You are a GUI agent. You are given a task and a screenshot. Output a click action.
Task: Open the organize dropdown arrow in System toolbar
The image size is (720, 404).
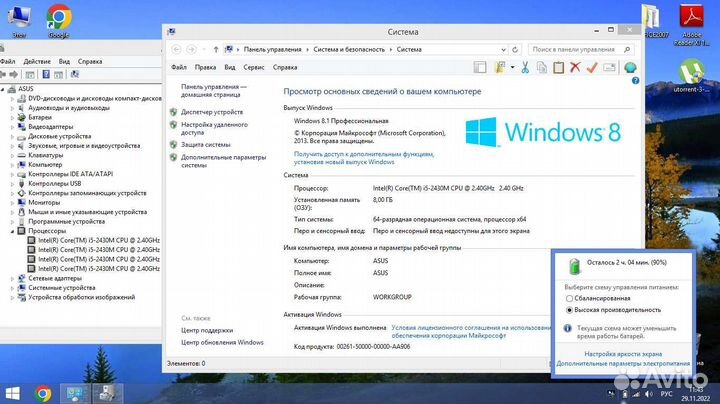pyautogui.click(x=512, y=67)
